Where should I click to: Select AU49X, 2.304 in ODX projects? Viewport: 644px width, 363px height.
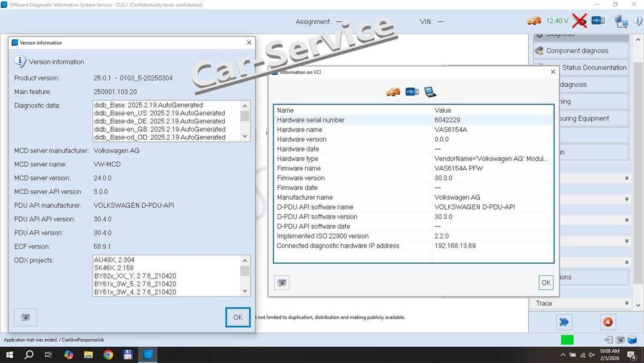114,260
